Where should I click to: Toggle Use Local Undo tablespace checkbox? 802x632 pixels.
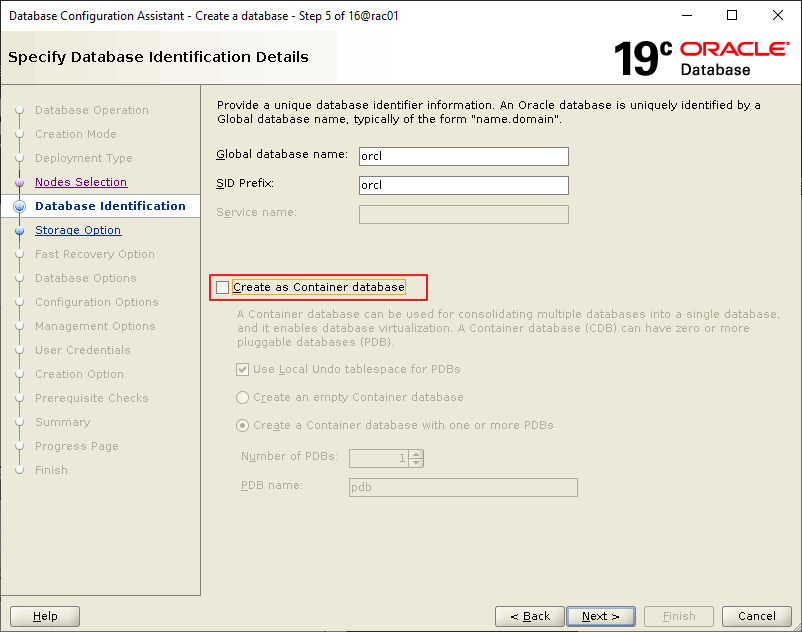point(242,369)
